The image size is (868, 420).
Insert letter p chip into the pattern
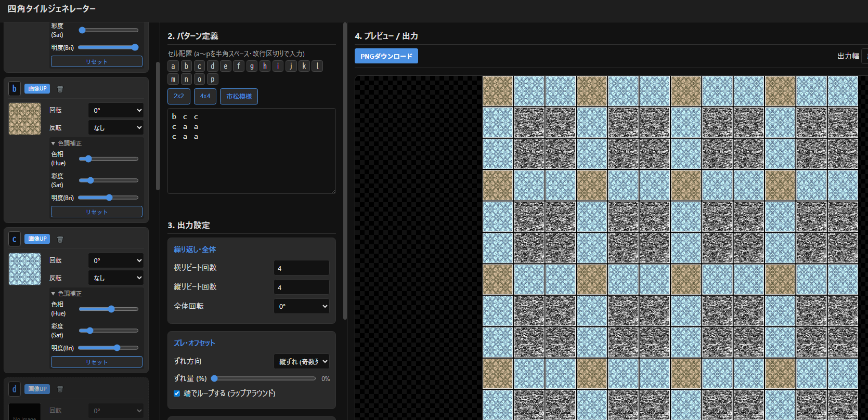(212, 79)
